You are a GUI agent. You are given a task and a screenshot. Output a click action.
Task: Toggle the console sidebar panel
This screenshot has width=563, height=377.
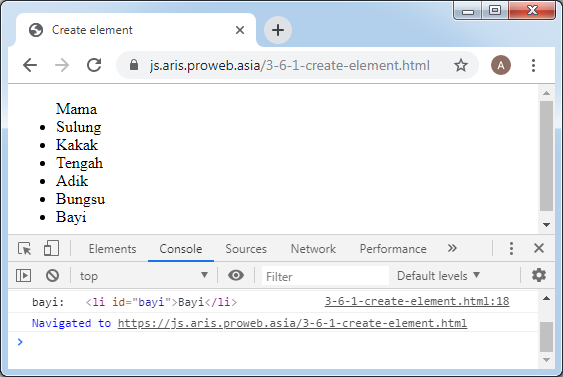point(23,276)
